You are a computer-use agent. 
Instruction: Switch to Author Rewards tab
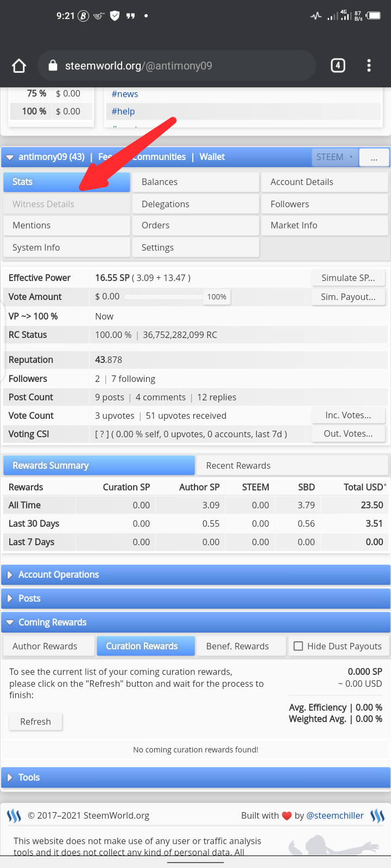(49, 646)
